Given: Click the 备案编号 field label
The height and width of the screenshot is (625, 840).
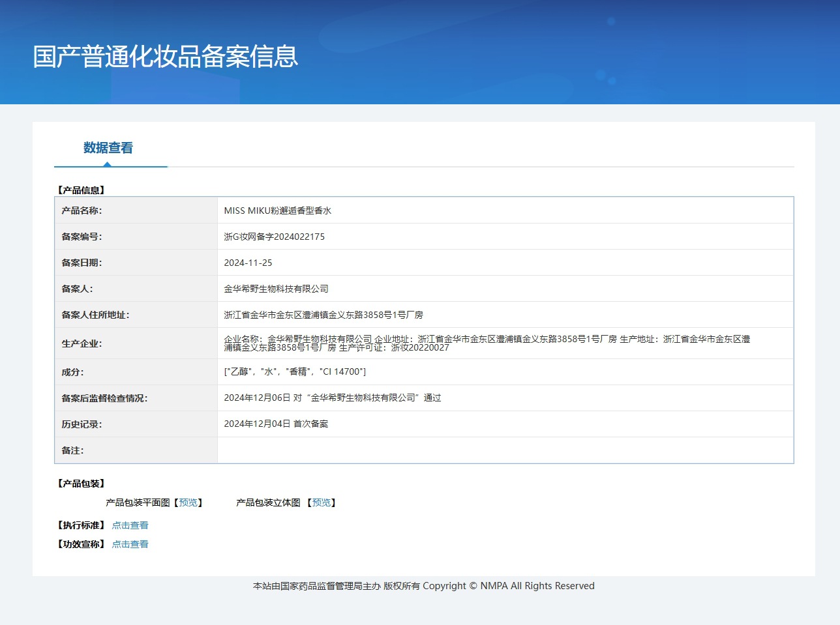Looking at the screenshot, I should [82, 237].
